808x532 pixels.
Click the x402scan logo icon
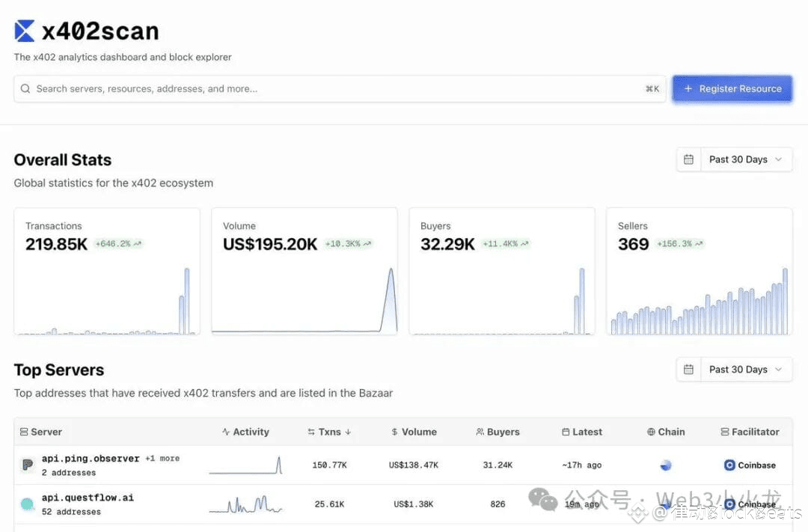point(24,31)
